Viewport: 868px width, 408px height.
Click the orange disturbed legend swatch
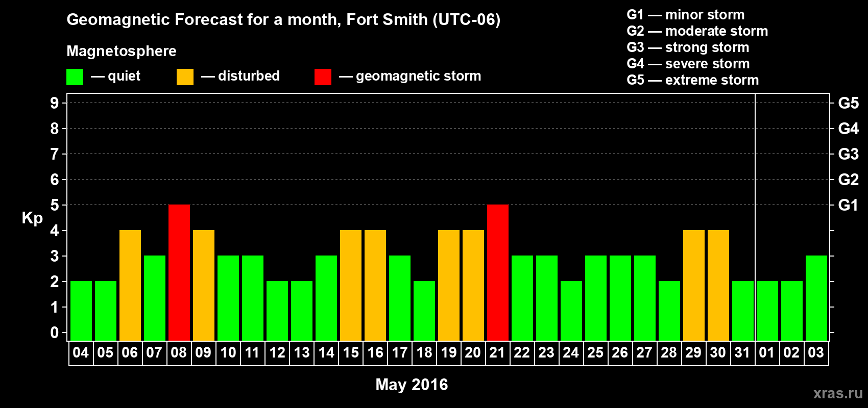pos(185,77)
